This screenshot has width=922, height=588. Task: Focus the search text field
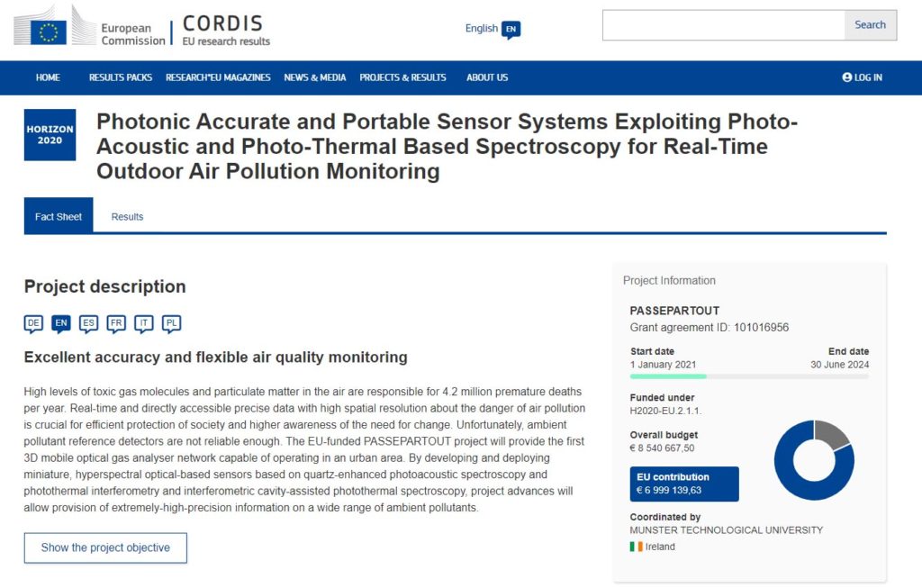coord(723,25)
